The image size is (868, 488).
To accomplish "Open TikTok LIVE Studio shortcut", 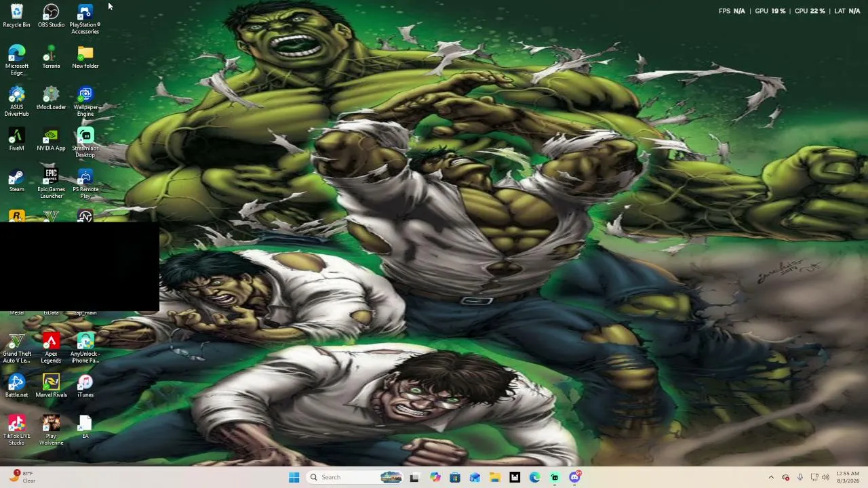I will [x=16, y=430].
